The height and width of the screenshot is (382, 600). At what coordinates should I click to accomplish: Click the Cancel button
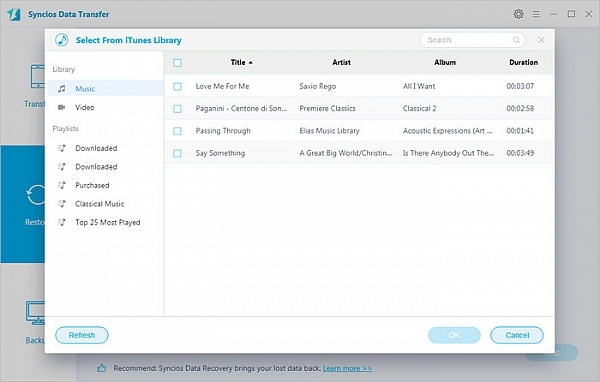pyautogui.click(x=517, y=335)
